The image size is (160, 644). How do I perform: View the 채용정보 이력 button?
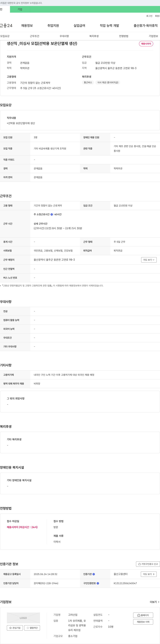[143, 622]
